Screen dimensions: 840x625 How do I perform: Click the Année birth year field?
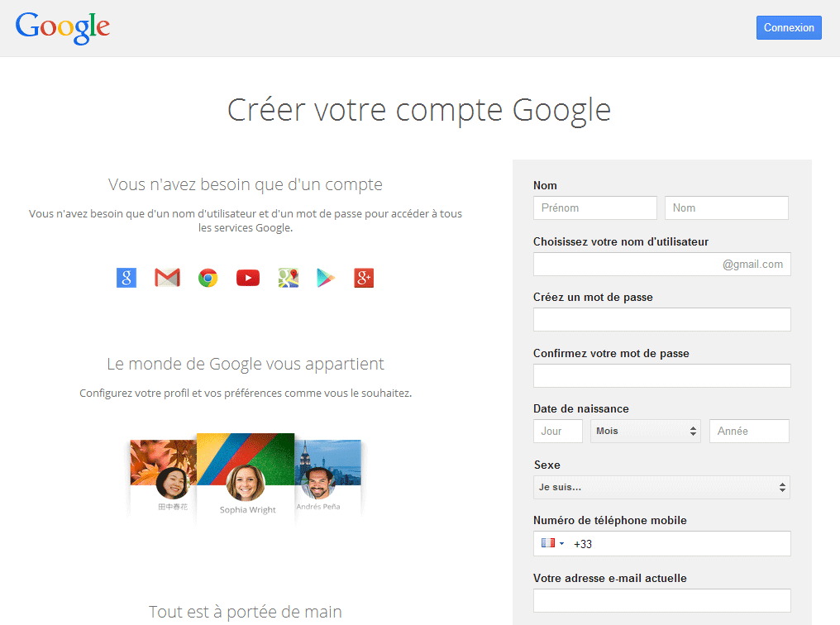749,431
